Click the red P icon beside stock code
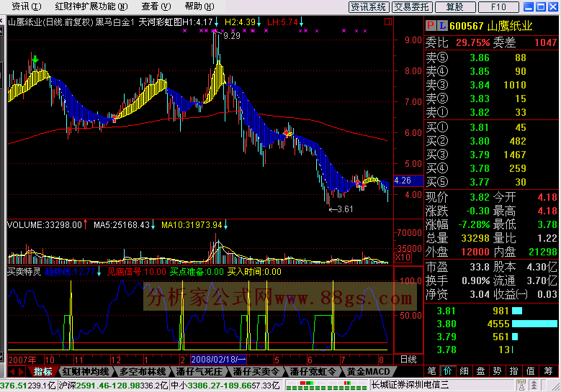The width and height of the screenshot is (561, 392). tap(431, 25)
